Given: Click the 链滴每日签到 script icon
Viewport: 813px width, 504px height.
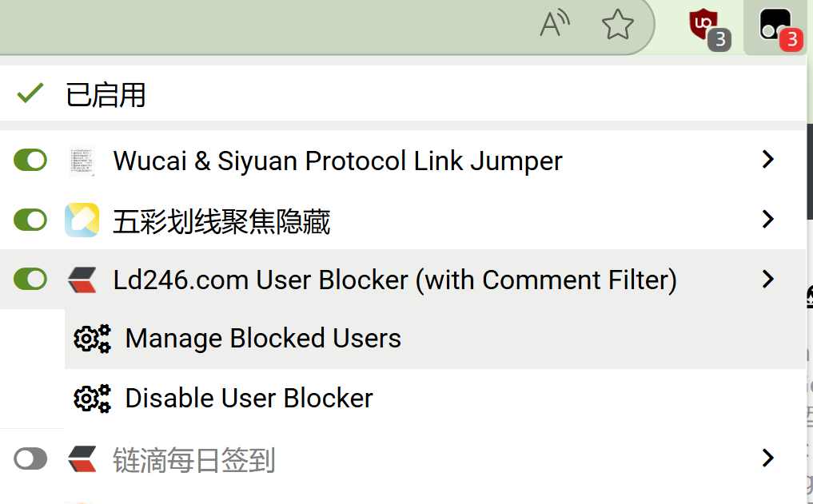Looking at the screenshot, I should [x=82, y=459].
